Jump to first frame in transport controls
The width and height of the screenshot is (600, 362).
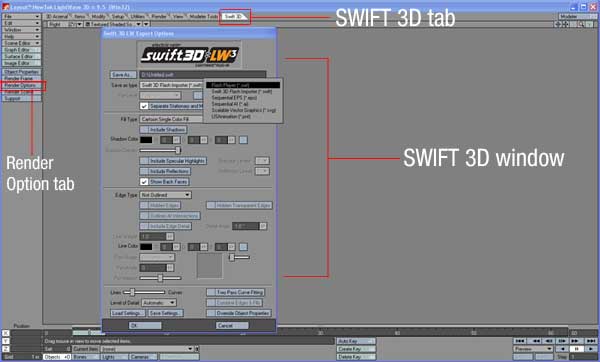(520, 341)
